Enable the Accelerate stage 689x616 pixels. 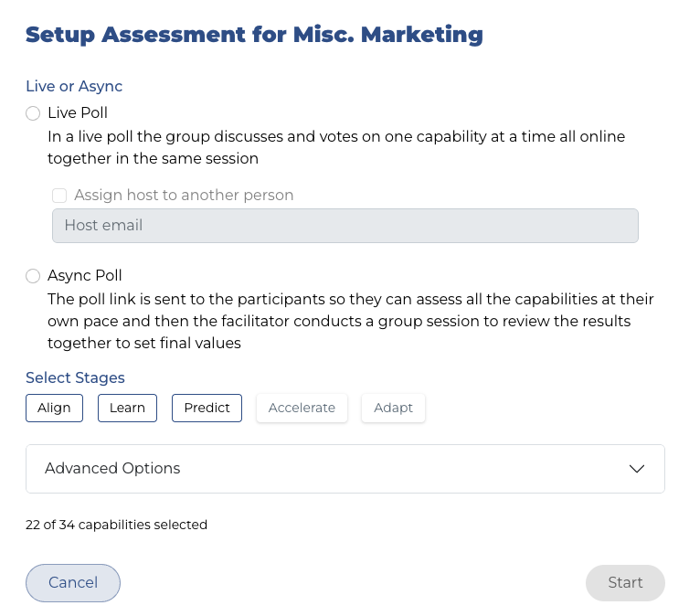[x=302, y=408]
